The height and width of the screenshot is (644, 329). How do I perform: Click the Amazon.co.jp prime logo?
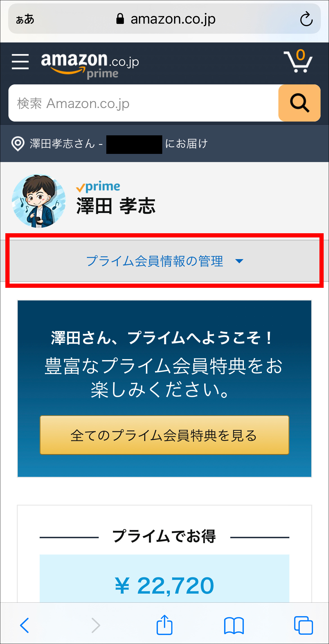click(90, 65)
